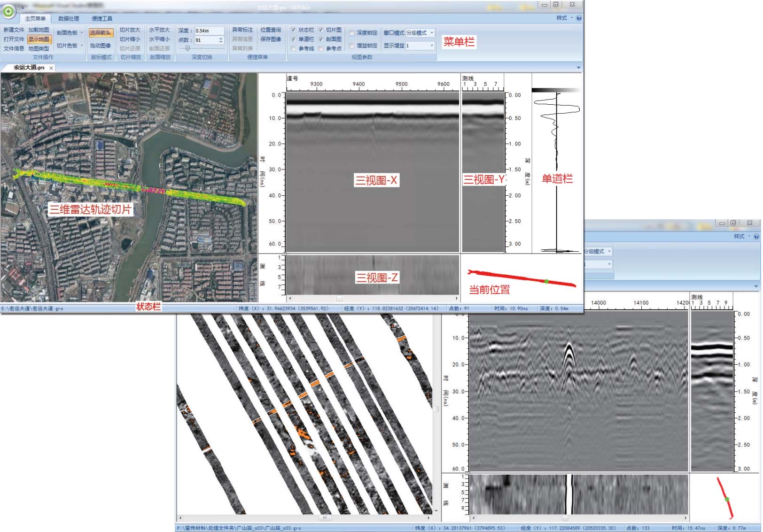Close the 宏运大道.grs document tab
The width and height of the screenshot is (763, 532).
51,68
